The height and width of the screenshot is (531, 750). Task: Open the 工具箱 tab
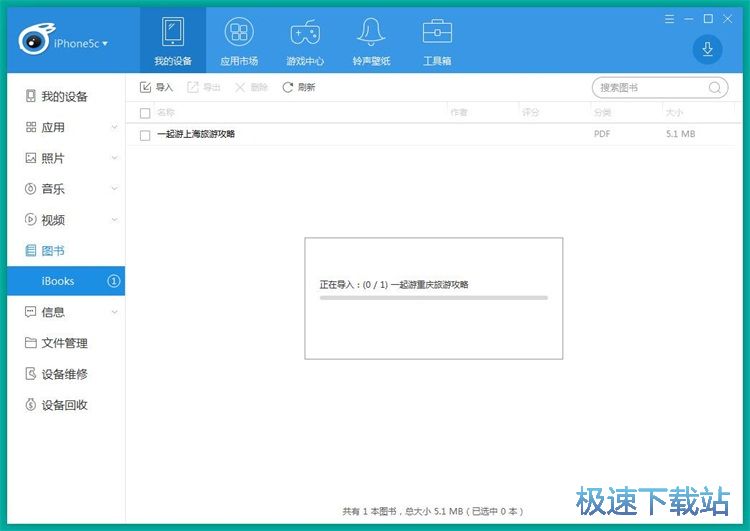437,40
